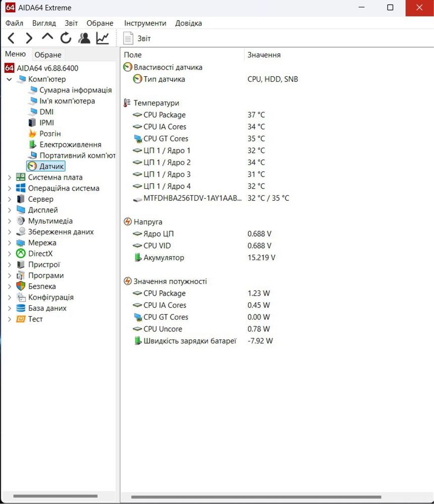
Task: Click the IPMI server icon
Action: pyautogui.click(x=32, y=123)
